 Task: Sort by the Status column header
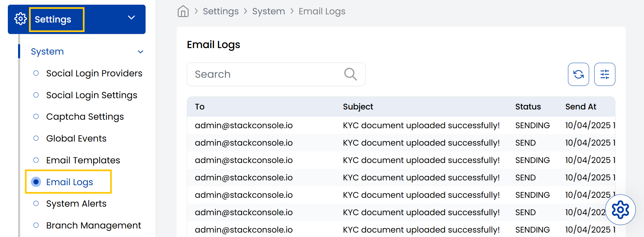click(x=528, y=106)
